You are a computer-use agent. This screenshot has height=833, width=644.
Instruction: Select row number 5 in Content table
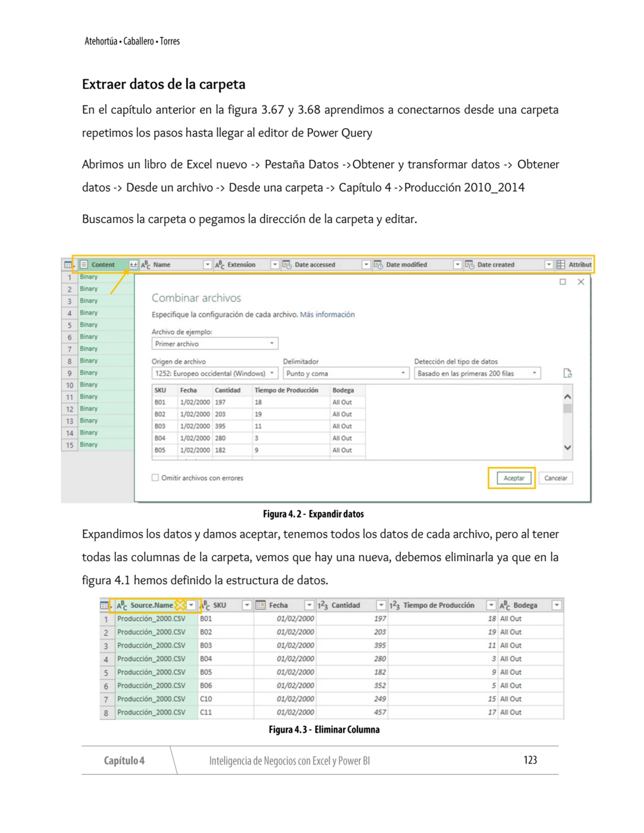coord(69,325)
